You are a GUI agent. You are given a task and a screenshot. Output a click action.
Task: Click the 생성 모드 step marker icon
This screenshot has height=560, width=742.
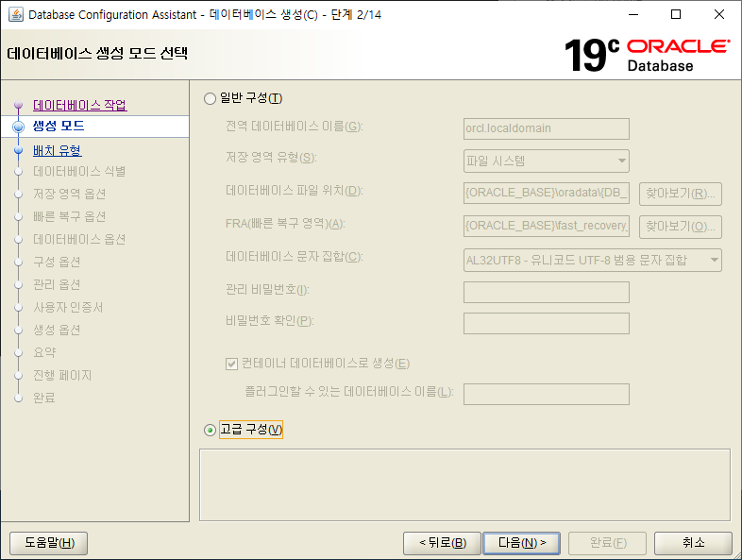19,127
